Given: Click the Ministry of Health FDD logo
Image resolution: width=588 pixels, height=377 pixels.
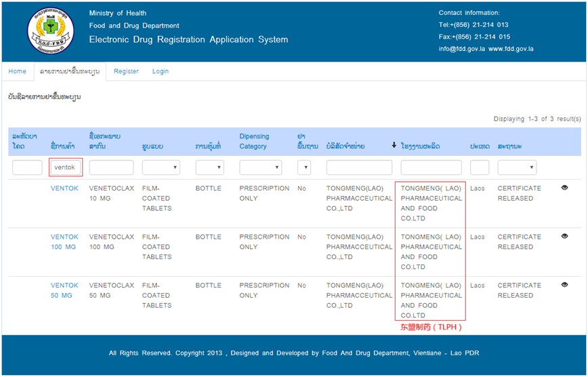Looking at the screenshot, I should (51, 31).
